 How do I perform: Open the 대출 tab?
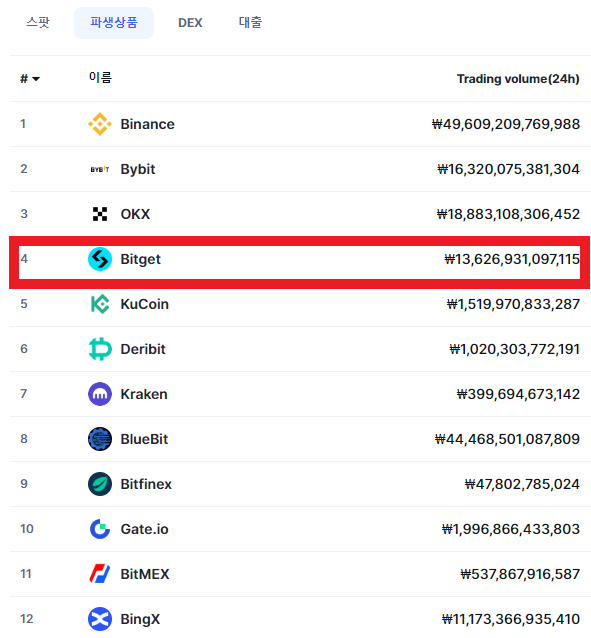tap(250, 22)
